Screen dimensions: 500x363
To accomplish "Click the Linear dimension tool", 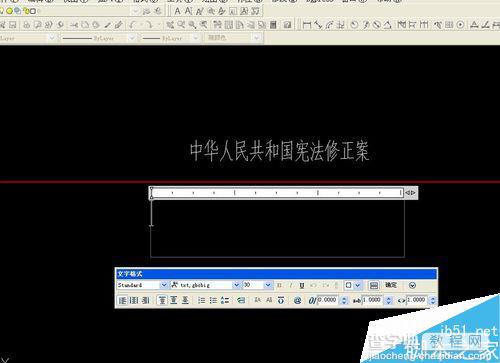I will [x=307, y=25].
